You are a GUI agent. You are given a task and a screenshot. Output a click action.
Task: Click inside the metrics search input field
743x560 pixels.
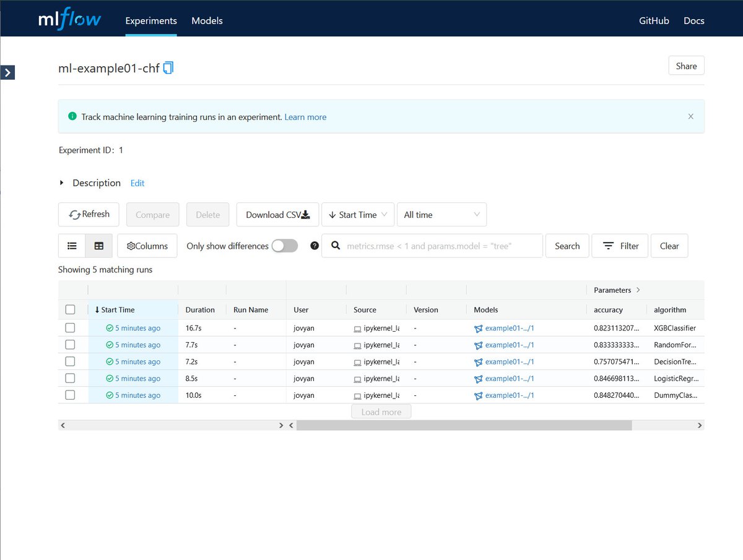433,246
